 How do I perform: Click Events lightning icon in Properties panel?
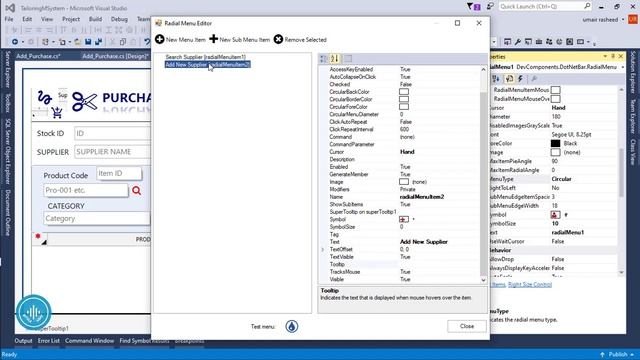[x=521, y=79]
